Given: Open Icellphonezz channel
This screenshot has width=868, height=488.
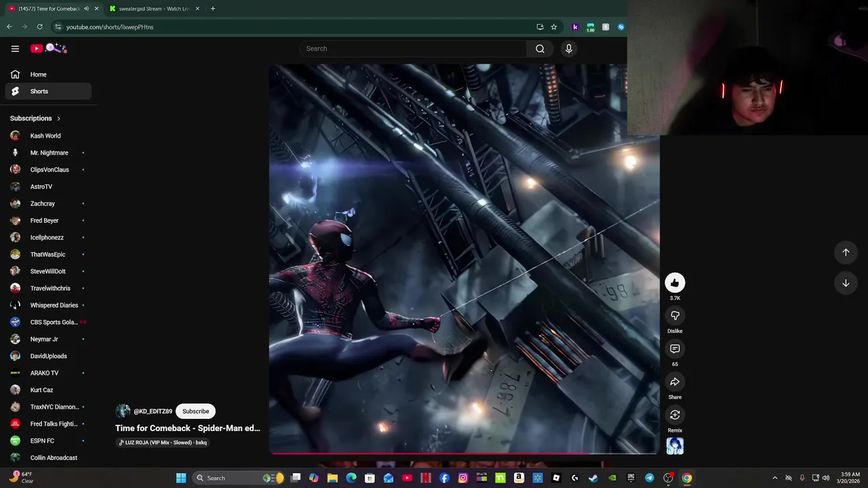Looking at the screenshot, I should click(x=48, y=237).
